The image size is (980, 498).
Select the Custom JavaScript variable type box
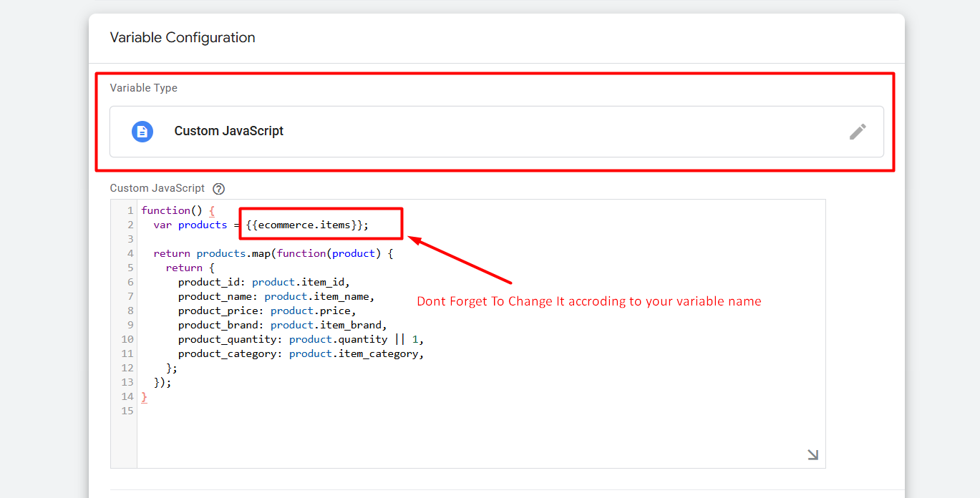pyautogui.click(x=495, y=132)
